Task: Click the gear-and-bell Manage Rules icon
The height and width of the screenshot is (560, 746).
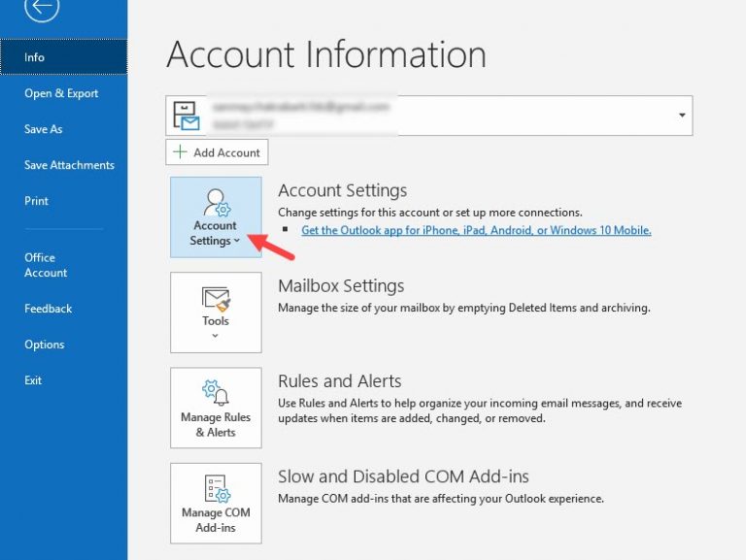Action: coord(216,393)
